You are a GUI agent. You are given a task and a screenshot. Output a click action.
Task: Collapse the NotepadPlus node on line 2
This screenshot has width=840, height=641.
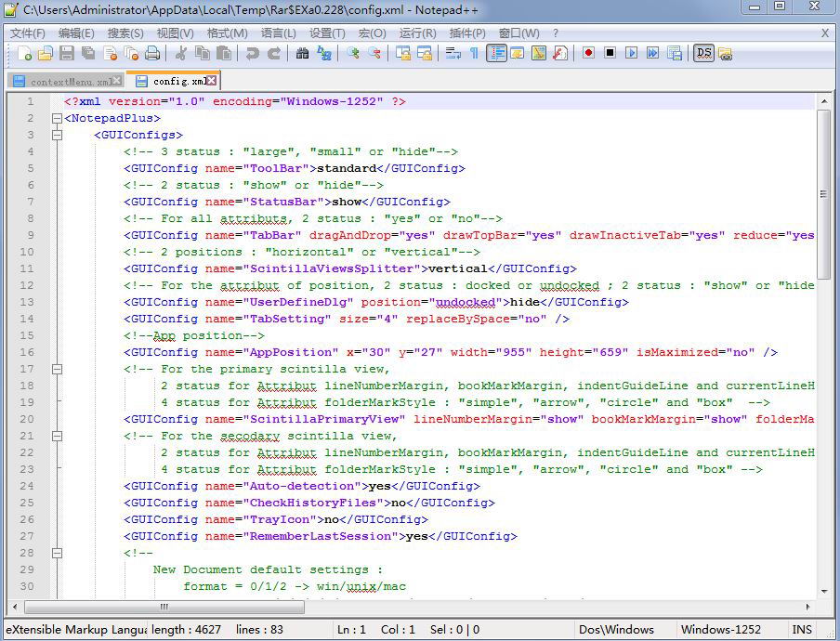tap(58, 118)
